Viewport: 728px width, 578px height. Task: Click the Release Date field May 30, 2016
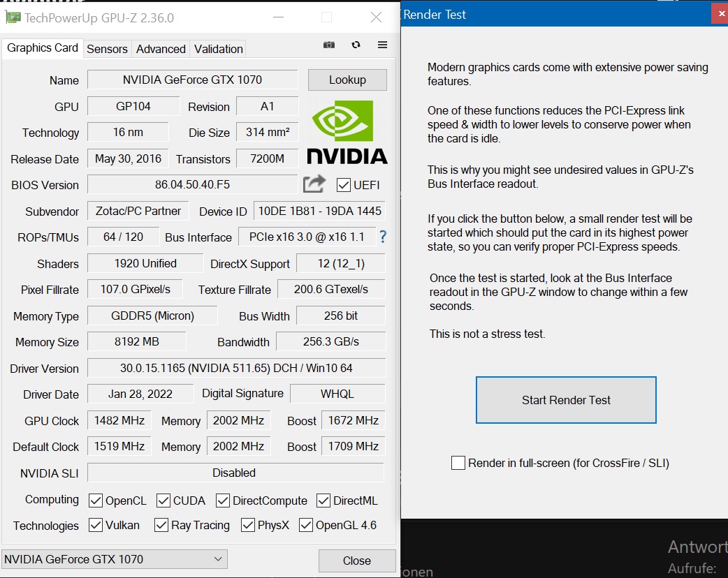click(x=128, y=158)
